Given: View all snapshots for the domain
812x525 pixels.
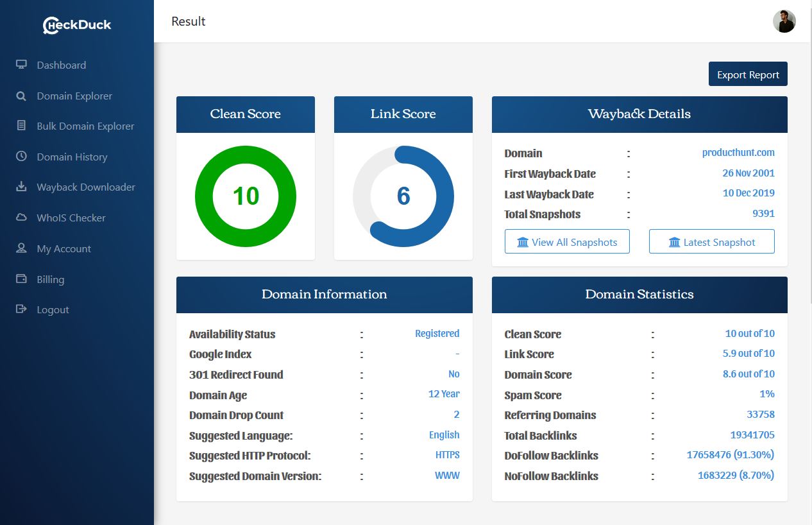Looking at the screenshot, I should point(567,241).
